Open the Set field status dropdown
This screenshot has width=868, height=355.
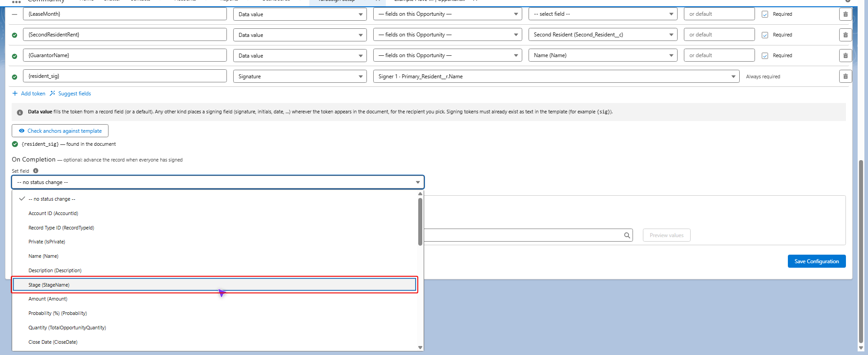[218, 182]
